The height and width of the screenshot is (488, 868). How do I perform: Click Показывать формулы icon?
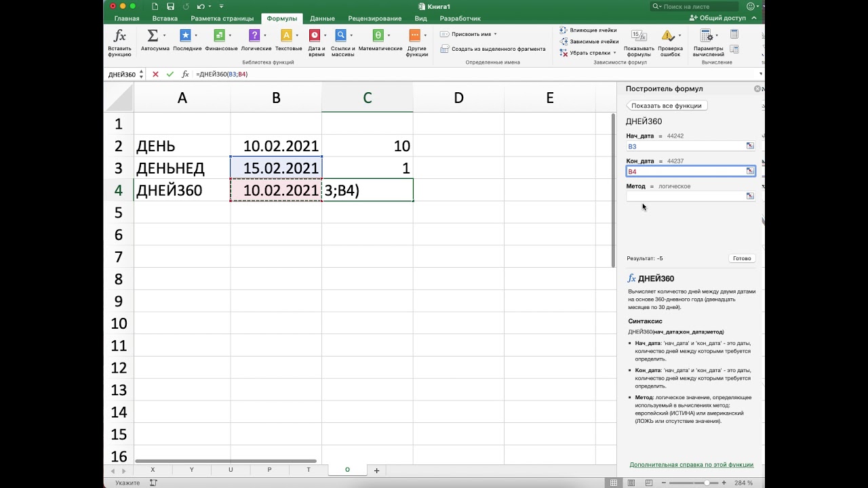coord(639,35)
